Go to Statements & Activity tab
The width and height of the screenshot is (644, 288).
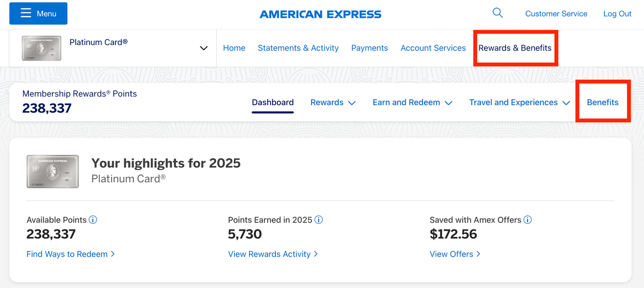pos(298,48)
